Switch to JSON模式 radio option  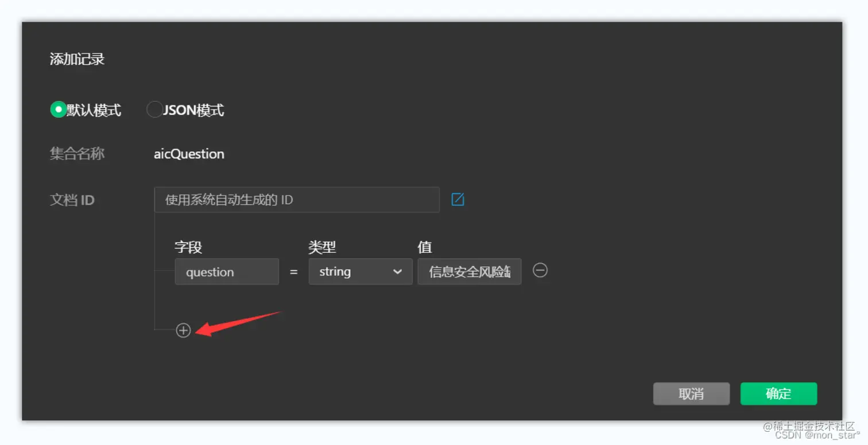coord(155,110)
